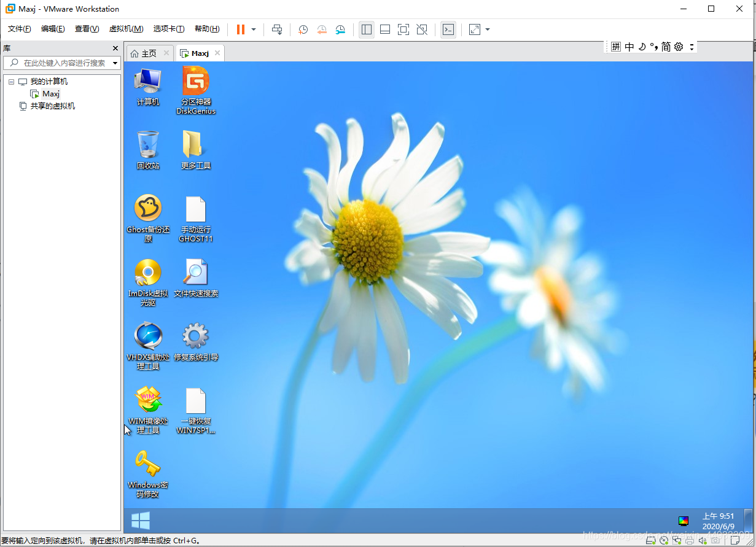Open the library search filter dropdown
Viewport: 756px width, 547px height.
(x=115, y=63)
